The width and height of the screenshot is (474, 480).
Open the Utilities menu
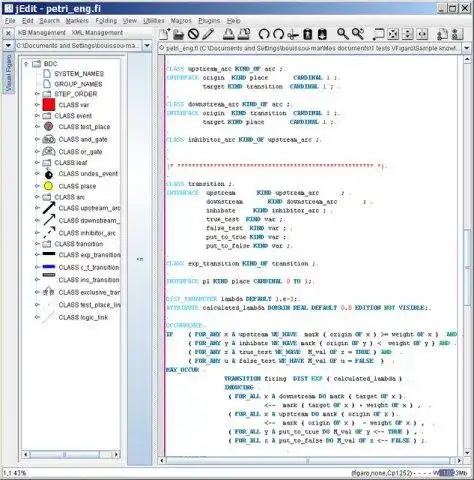(x=154, y=21)
